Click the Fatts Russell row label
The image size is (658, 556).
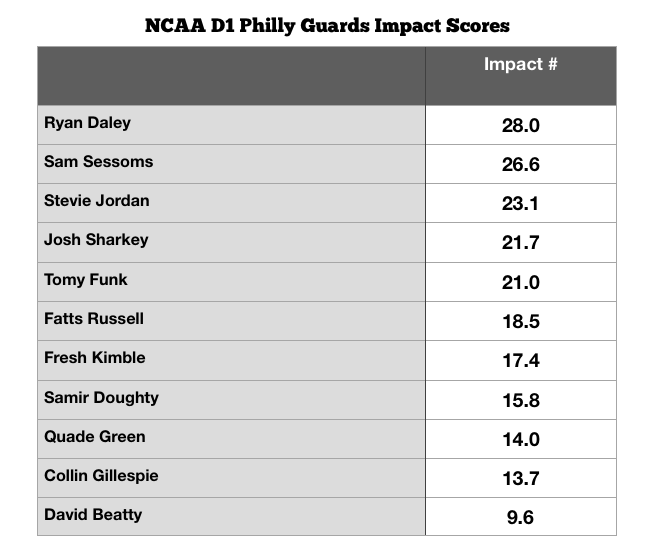94,319
